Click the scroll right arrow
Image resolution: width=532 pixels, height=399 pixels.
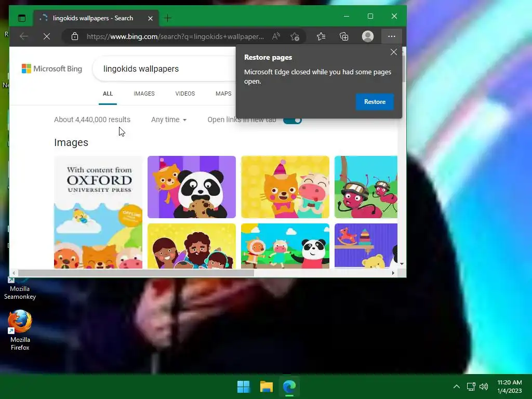click(393, 273)
